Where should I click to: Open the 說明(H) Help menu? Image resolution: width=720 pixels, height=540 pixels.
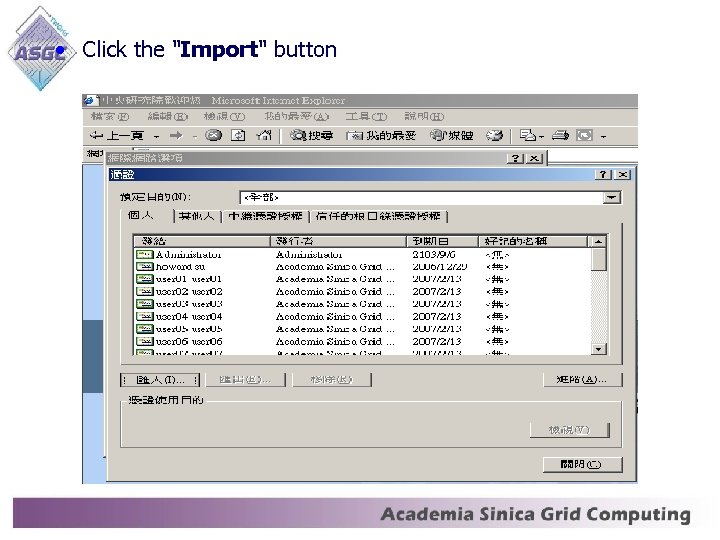[424, 116]
